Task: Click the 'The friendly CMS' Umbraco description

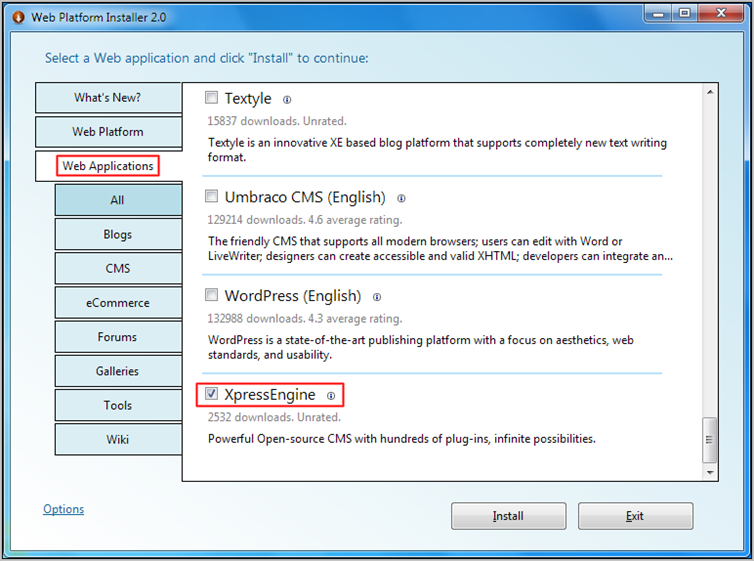Action: (x=440, y=249)
